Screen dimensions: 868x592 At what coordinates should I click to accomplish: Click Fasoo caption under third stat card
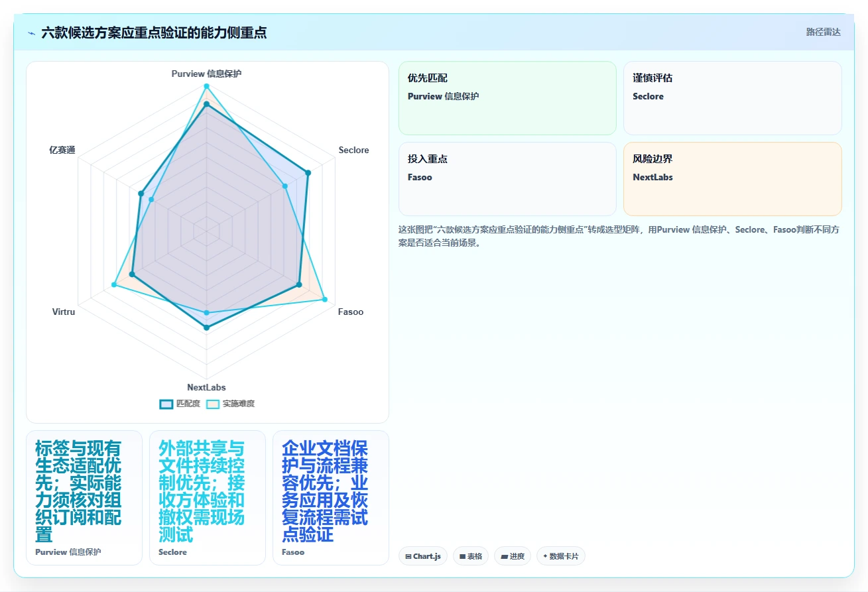(293, 552)
